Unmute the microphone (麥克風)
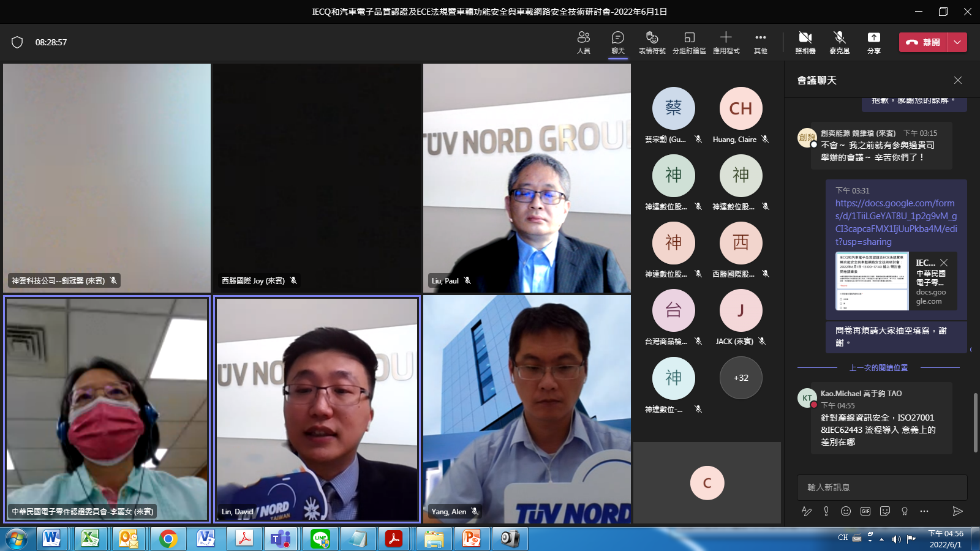This screenshot has height=551, width=980. click(x=840, y=42)
